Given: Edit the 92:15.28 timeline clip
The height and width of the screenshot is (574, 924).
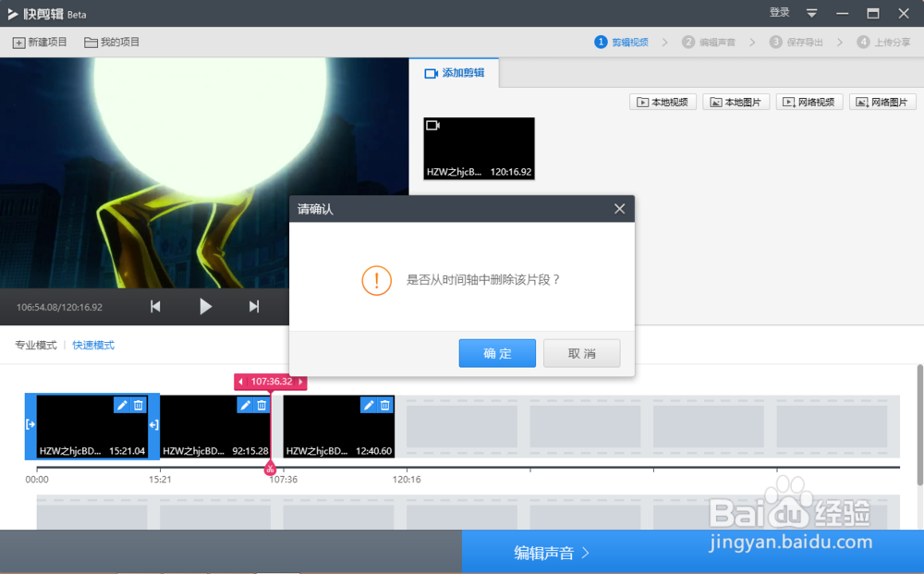Looking at the screenshot, I should click(245, 405).
